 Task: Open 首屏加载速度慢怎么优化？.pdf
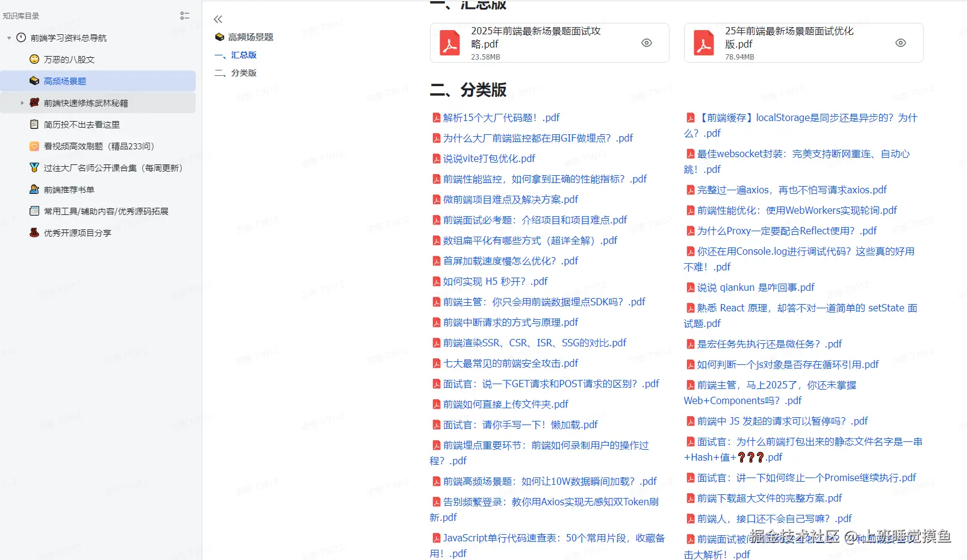pos(511,261)
